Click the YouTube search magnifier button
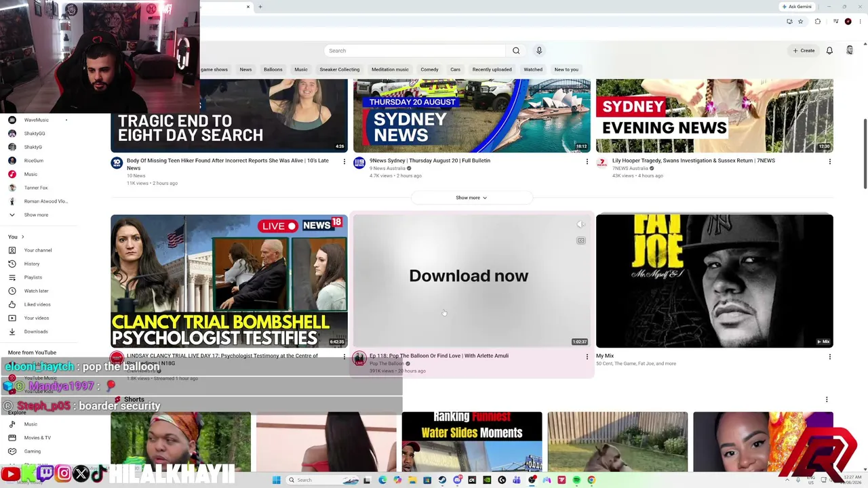The image size is (868, 488). pyautogui.click(x=516, y=51)
